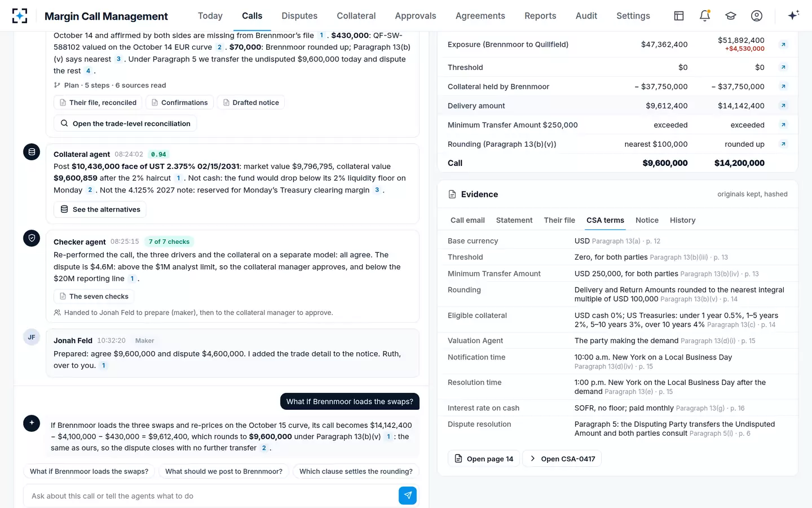Show the History evidence tab
The image size is (812, 508).
[x=682, y=220]
